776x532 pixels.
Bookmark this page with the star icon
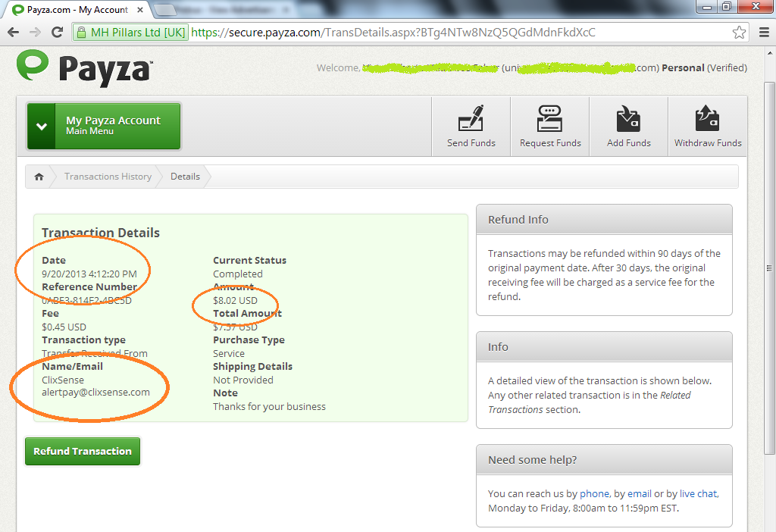739,33
